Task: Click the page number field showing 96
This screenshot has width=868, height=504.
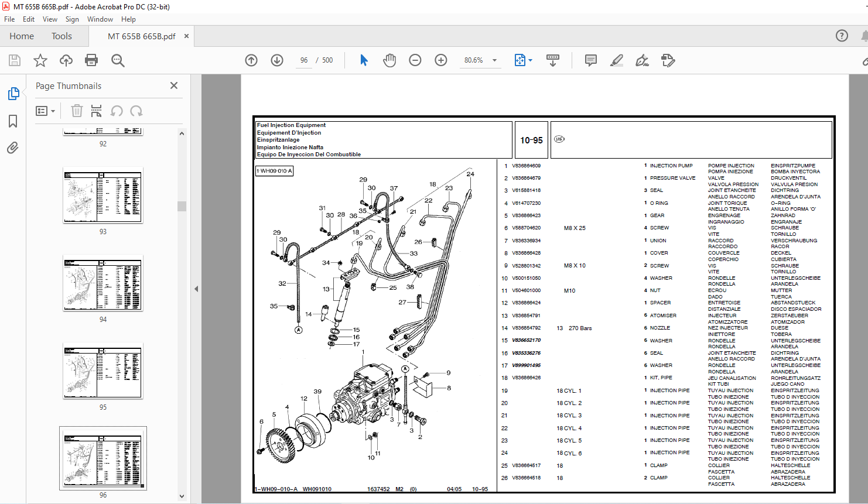Action: [x=304, y=60]
